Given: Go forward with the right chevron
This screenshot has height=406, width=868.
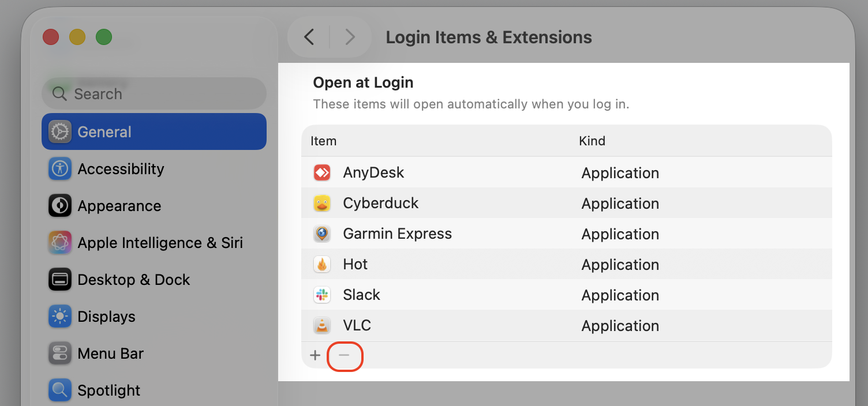Looking at the screenshot, I should 350,37.
